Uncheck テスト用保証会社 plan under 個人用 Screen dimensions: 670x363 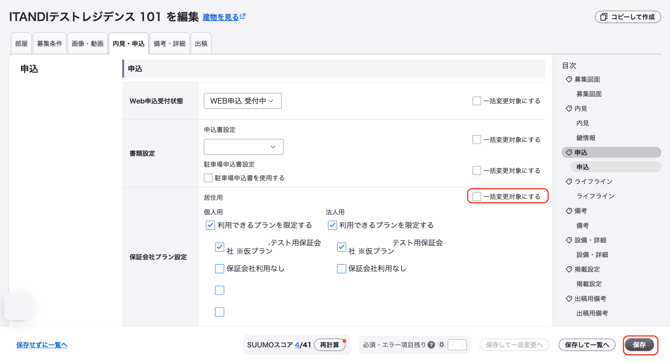pyautogui.click(x=219, y=247)
